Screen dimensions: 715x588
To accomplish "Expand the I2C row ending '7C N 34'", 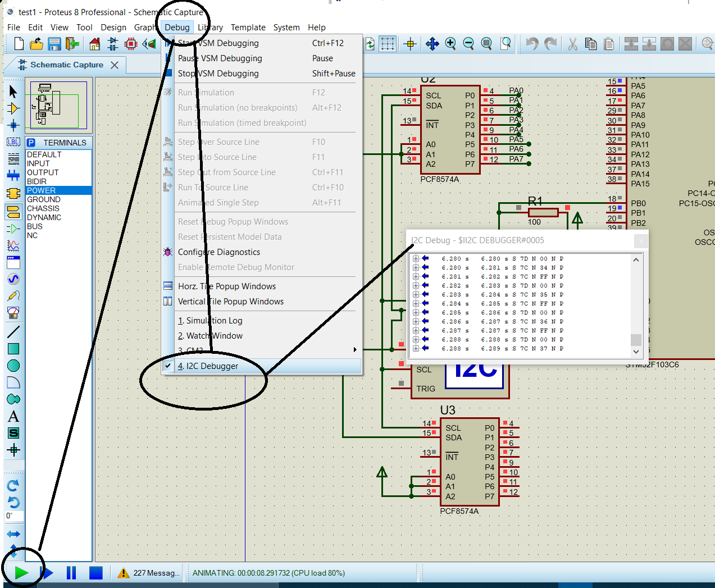I will coord(416,268).
